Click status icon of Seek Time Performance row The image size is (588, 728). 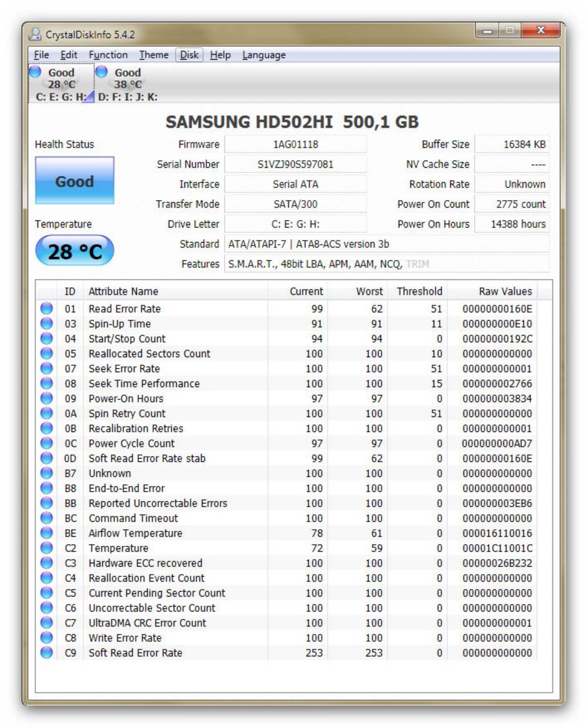(x=47, y=383)
